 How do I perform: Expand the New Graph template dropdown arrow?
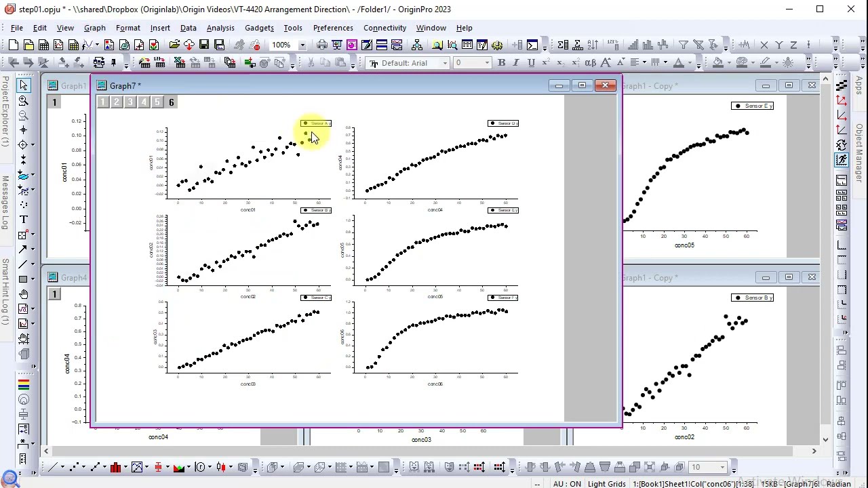point(98,45)
